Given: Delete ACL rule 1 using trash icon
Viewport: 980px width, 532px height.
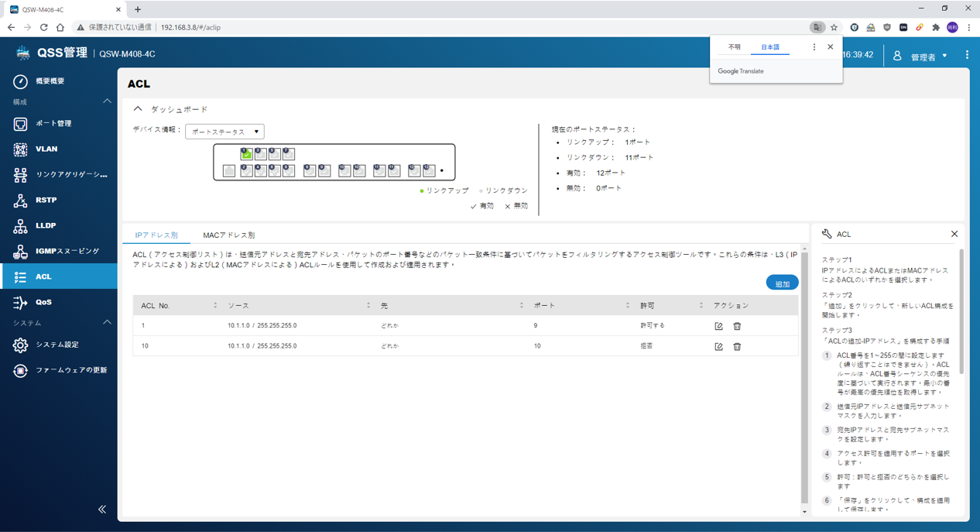Looking at the screenshot, I should (737, 326).
